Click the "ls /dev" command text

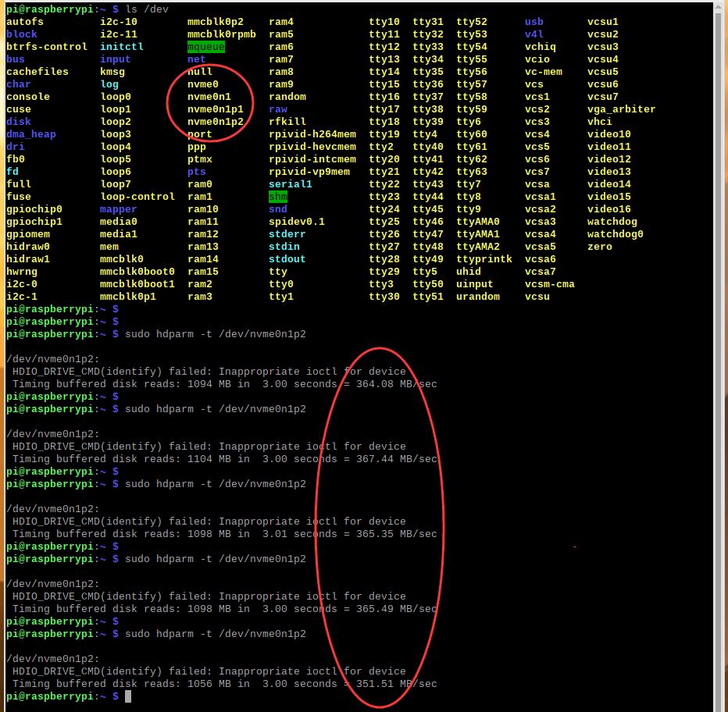(147, 9)
